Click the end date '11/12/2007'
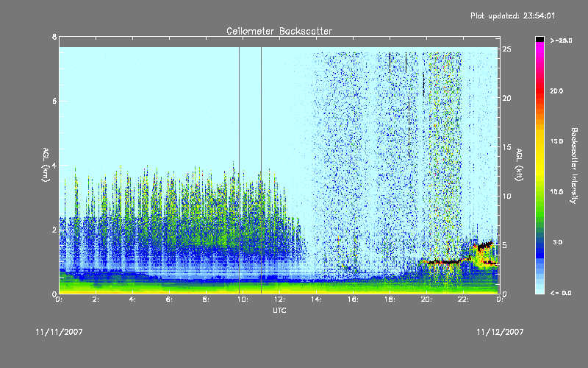The image size is (588, 368). click(x=500, y=332)
